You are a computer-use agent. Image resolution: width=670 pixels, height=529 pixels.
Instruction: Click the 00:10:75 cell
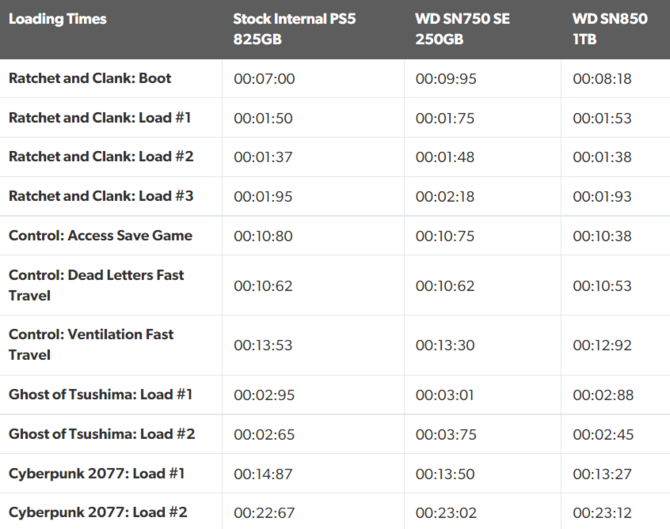pos(445,236)
